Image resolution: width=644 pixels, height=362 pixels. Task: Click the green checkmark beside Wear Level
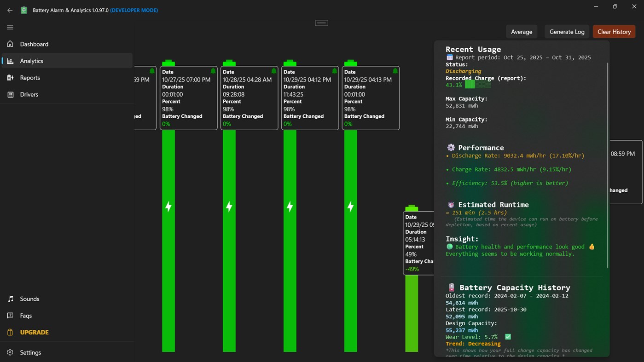[x=507, y=337]
